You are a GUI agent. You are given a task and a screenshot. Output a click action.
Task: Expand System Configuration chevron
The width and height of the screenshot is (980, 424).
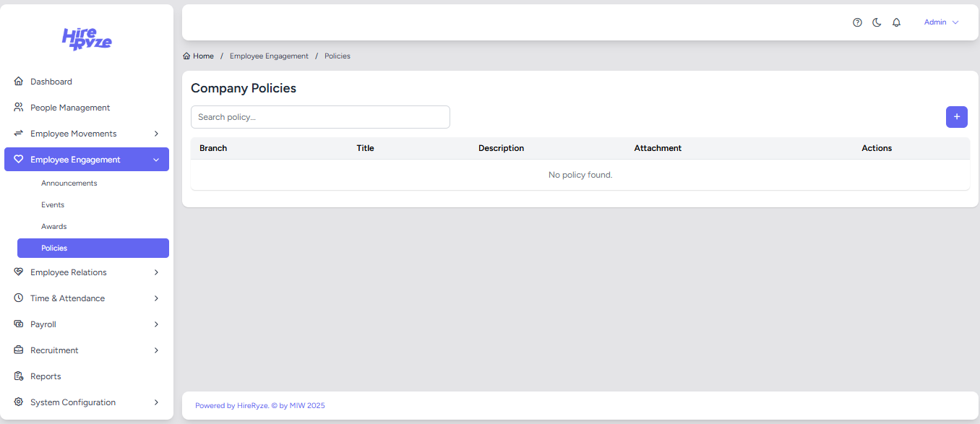click(x=156, y=402)
